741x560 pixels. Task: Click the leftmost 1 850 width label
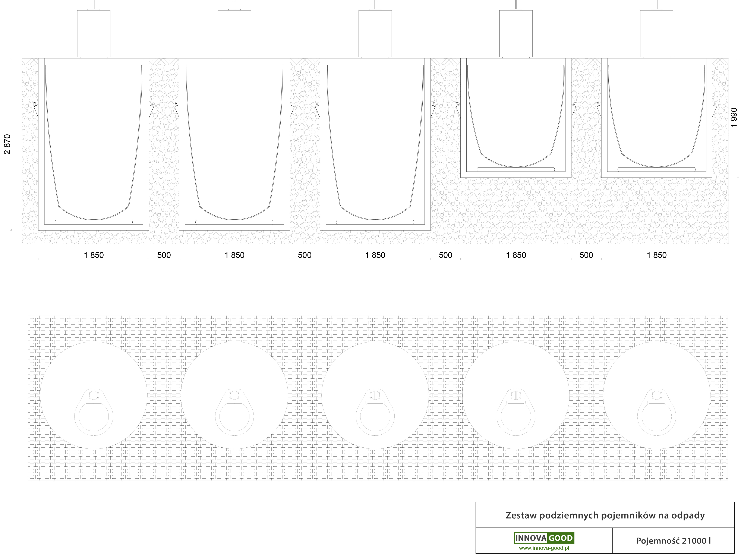(x=94, y=255)
